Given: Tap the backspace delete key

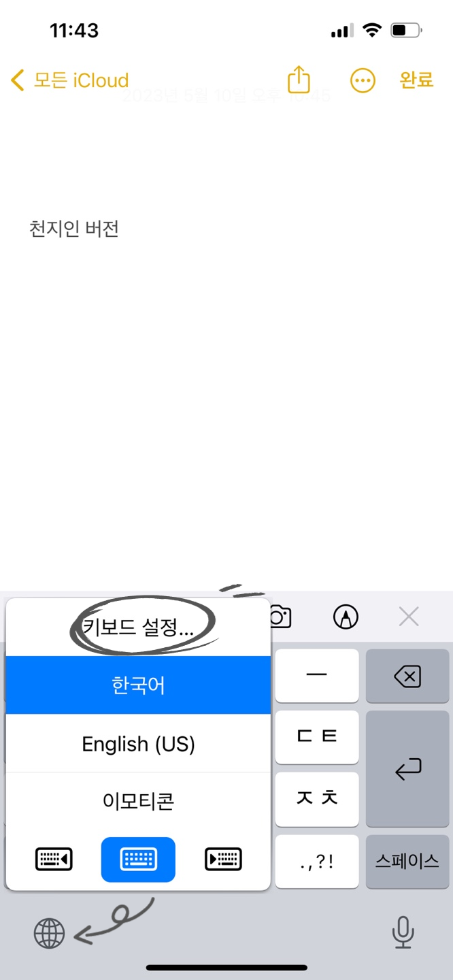Looking at the screenshot, I should coord(407,676).
